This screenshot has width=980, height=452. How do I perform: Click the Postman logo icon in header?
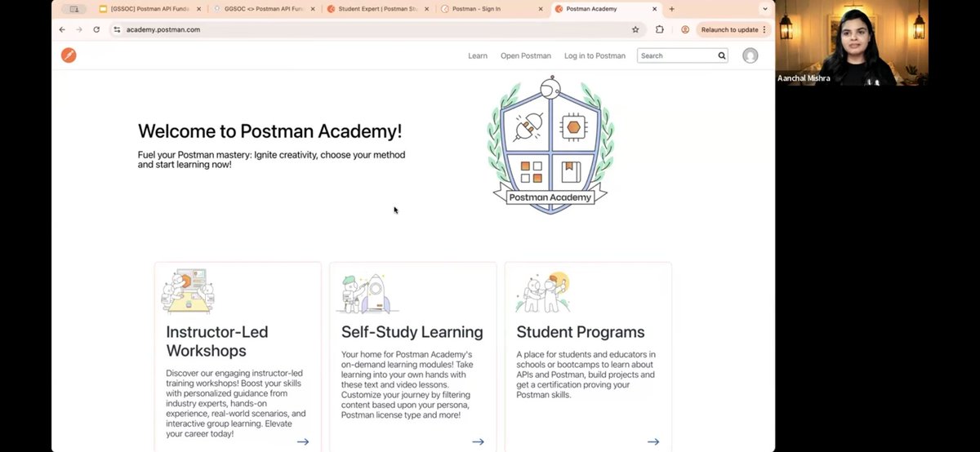tap(69, 55)
